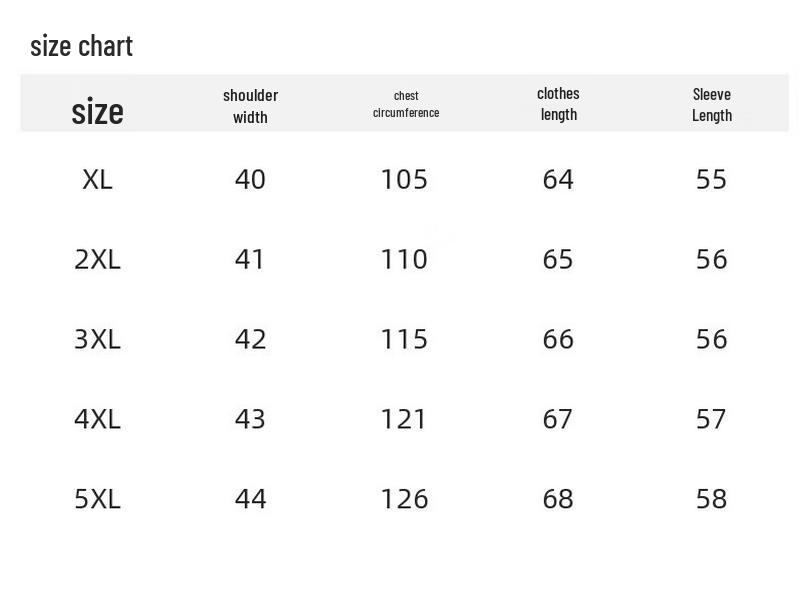Click the "chest circumference" column header
The width and height of the screenshot is (809, 607).
pyautogui.click(x=406, y=104)
